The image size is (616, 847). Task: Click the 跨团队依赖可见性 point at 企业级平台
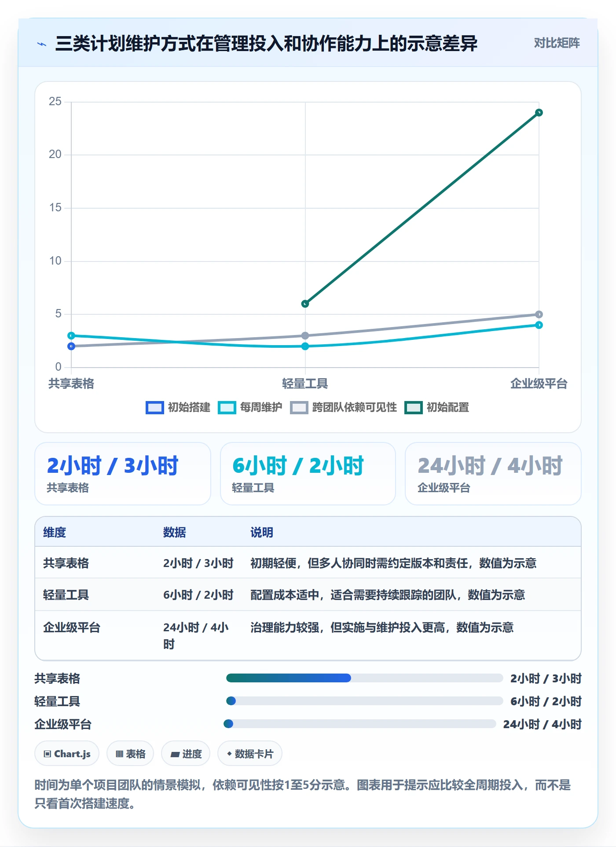click(539, 314)
